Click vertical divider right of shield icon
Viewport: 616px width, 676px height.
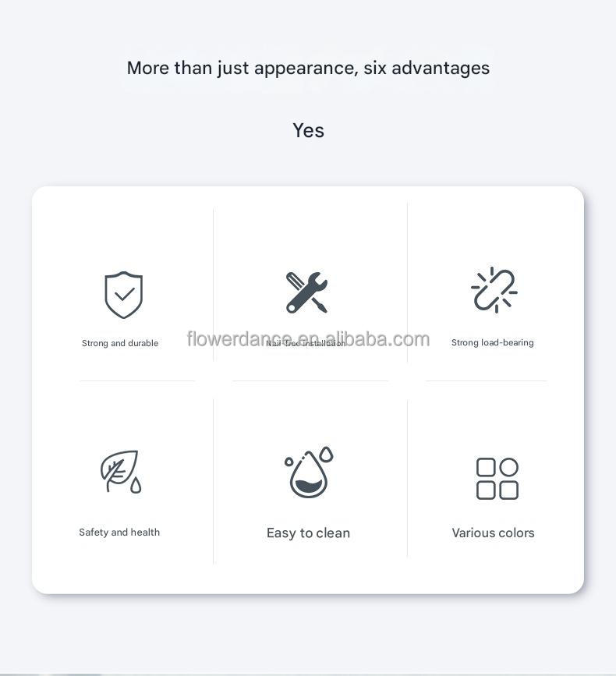(213, 285)
